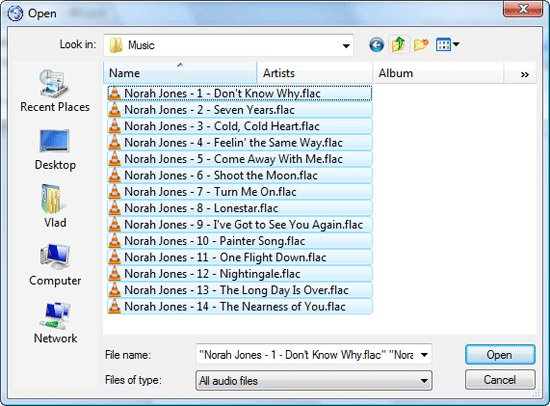
Task: Click VLC icon of Feelin' the Same Way.flac
Action: click(114, 142)
